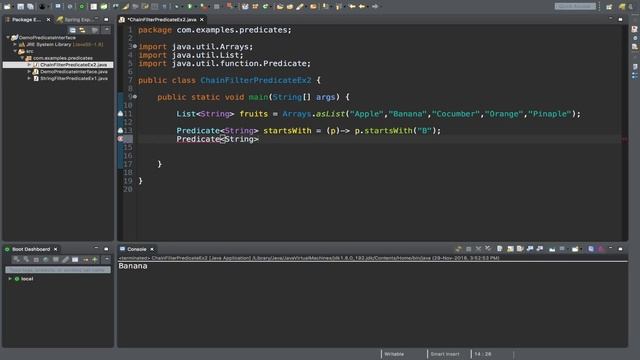Click the pencil annotation icon in main toolbar

pyautogui.click(x=300, y=6)
